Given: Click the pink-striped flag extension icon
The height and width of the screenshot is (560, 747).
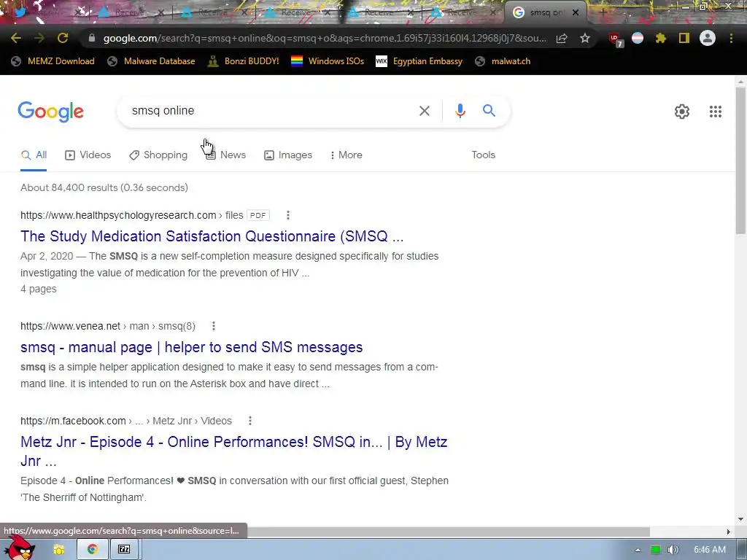Looking at the screenshot, I should (638, 38).
